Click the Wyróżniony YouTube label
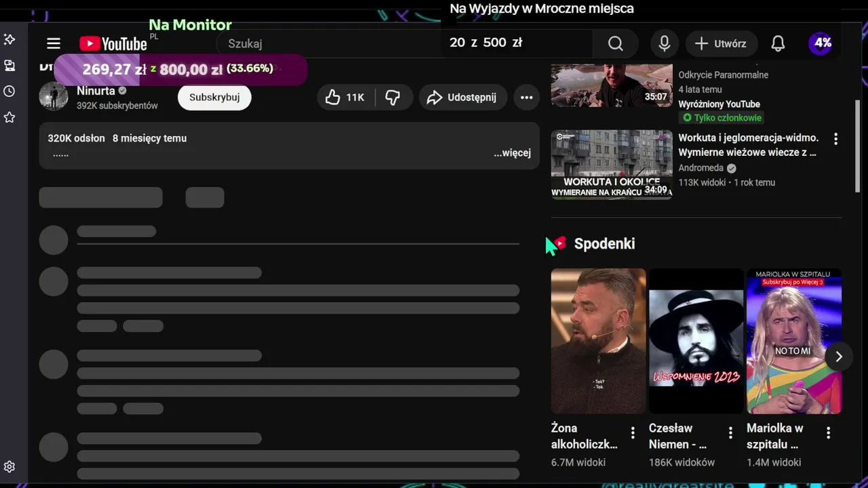The width and height of the screenshot is (868, 488). coord(719,104)
